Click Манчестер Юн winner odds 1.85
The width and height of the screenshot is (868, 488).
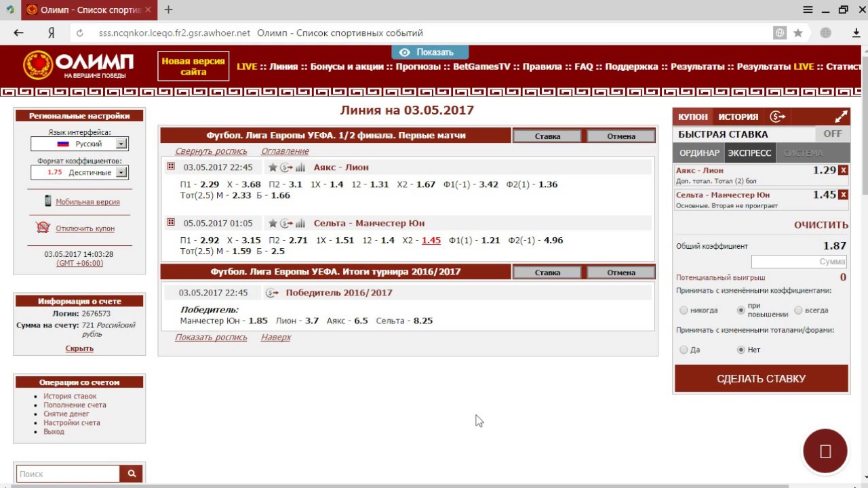coord(258,321)
